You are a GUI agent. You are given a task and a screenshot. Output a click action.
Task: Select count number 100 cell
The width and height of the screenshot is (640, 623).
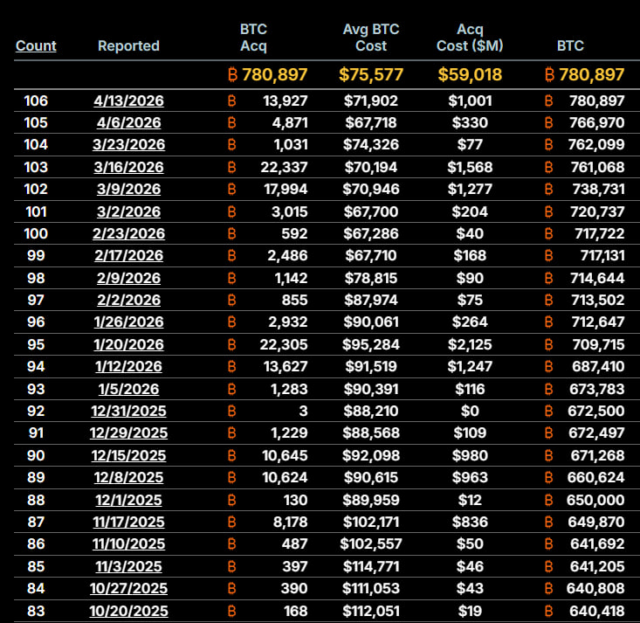click(x=36, y=234)
